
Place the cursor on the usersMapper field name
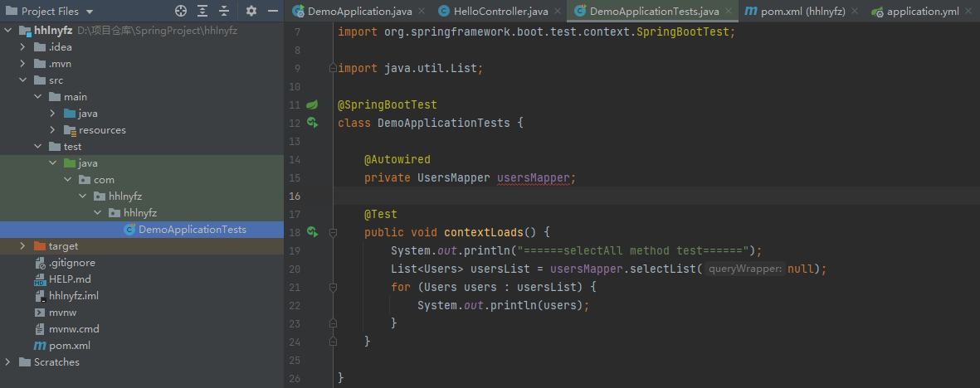pyautogui.click(x=535, y=177)
